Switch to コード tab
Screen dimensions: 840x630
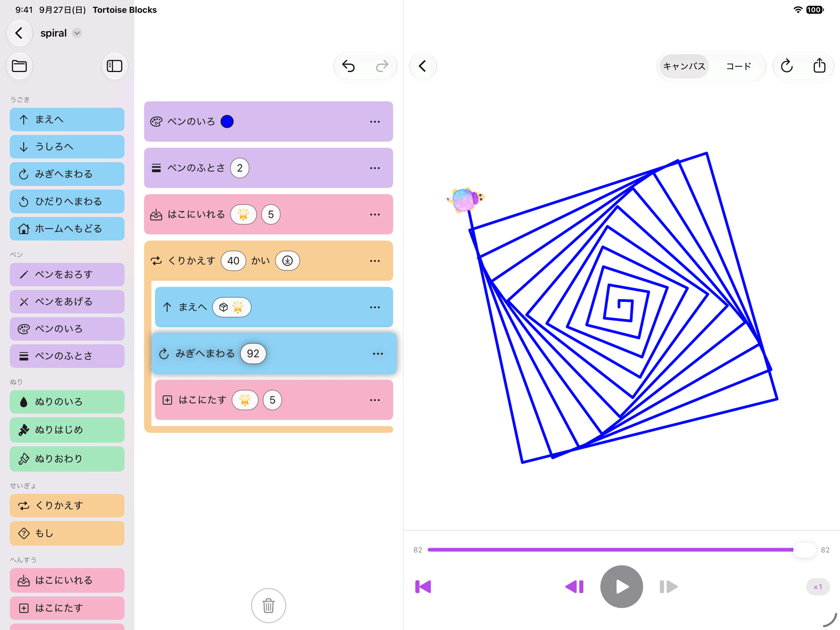pos(739,66)
